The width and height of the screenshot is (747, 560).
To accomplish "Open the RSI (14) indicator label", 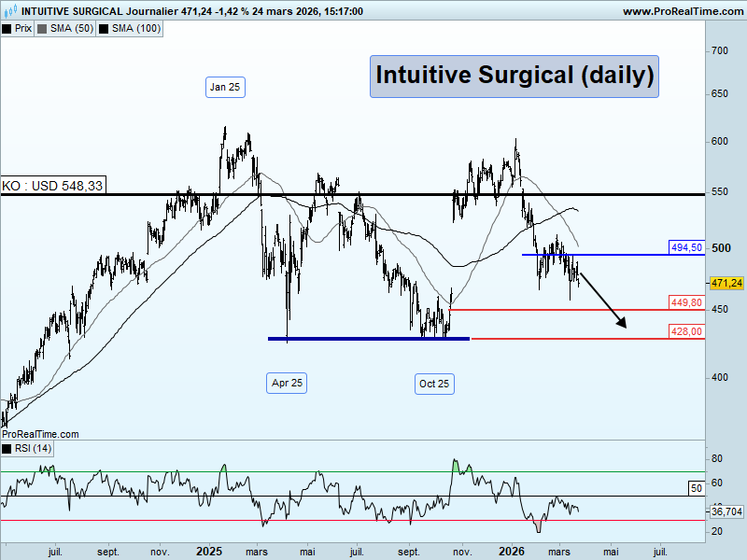I will pos(27,449).
